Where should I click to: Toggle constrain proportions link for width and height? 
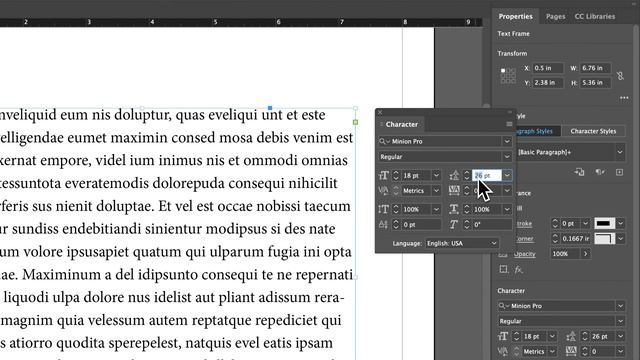[x=620, y=76]
